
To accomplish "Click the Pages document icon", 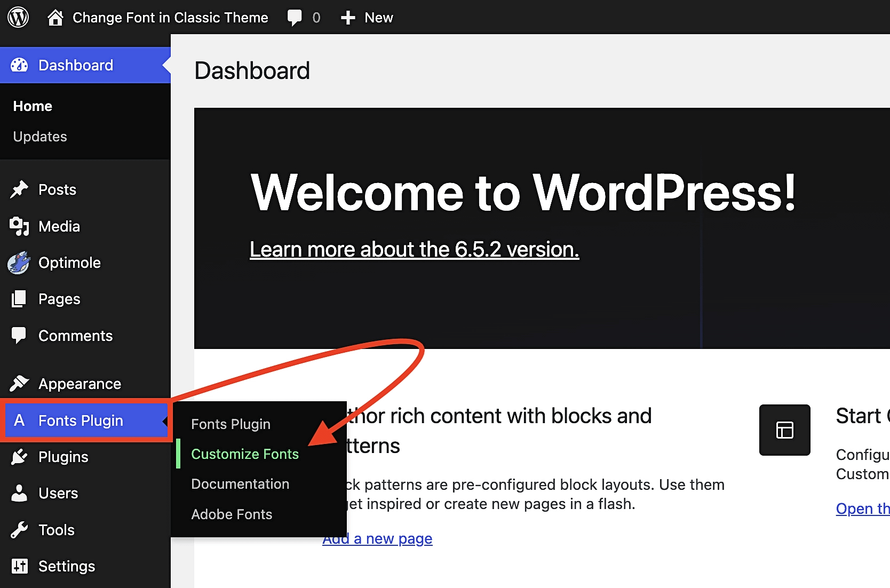I will click(19, 299).
